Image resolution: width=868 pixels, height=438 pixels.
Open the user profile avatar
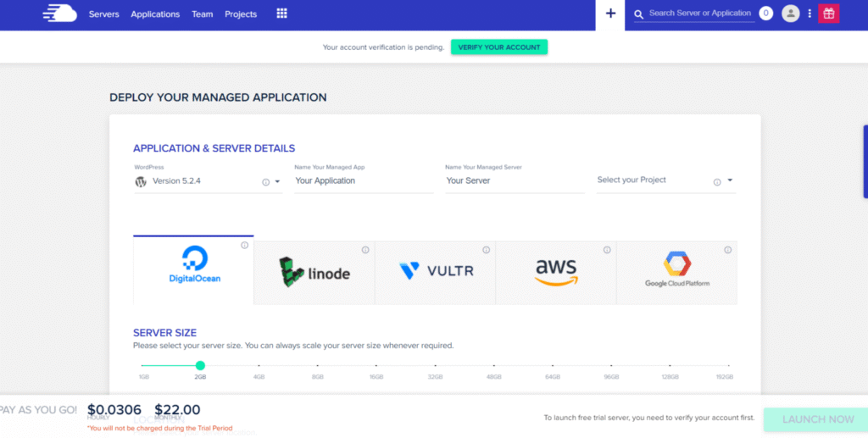[790, 14]
